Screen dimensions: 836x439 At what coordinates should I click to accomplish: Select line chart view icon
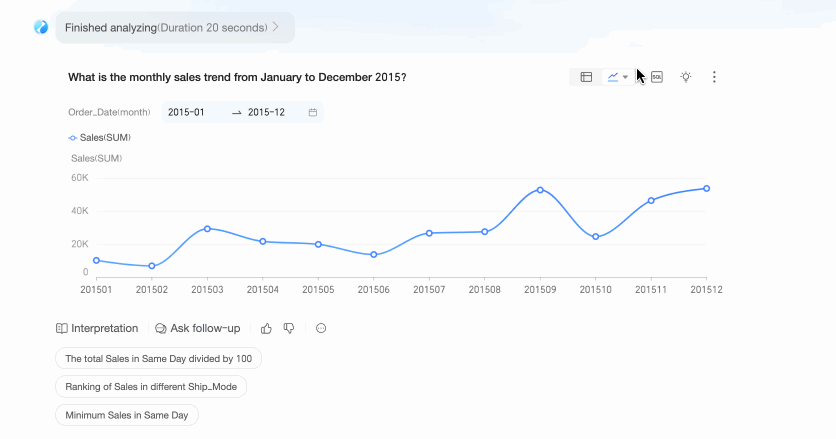[x=613, y=77]
